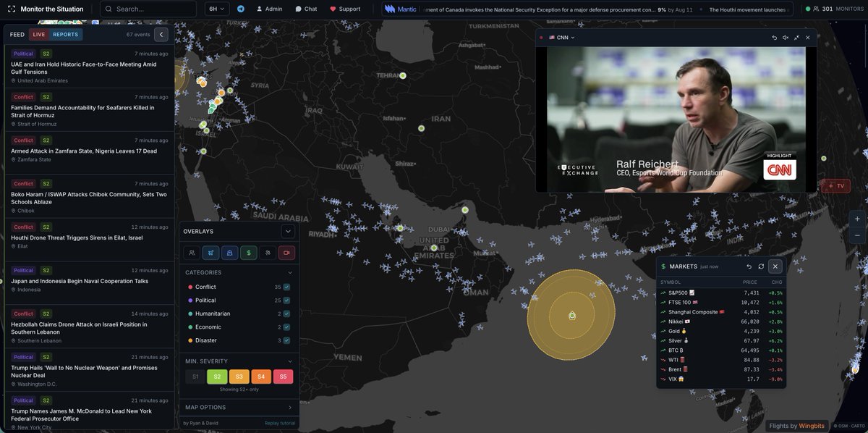This screenshot has height=433, width=868.
Task: Collapse the Overlays panel
Action: [x=289, y=232]
